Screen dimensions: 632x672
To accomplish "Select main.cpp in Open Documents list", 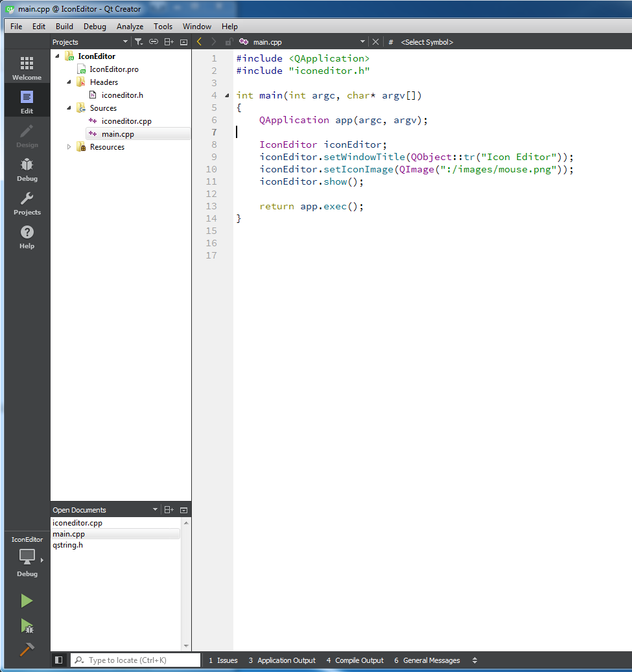I will tap(115, 534).
